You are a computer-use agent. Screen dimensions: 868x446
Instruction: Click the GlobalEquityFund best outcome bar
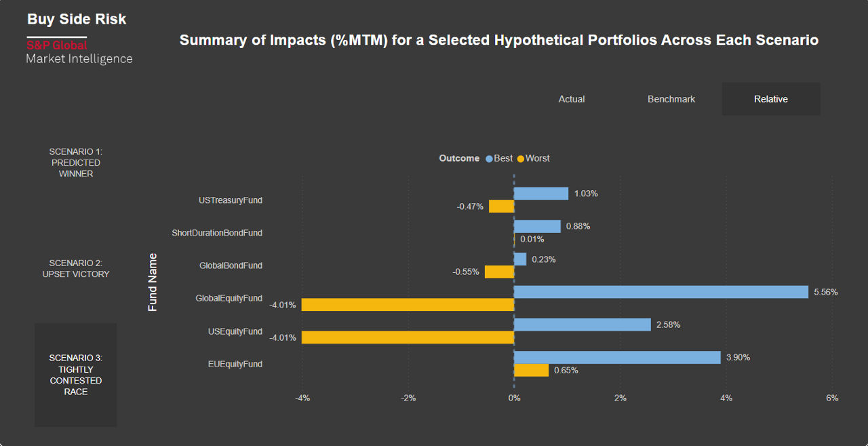pos(661,292)
